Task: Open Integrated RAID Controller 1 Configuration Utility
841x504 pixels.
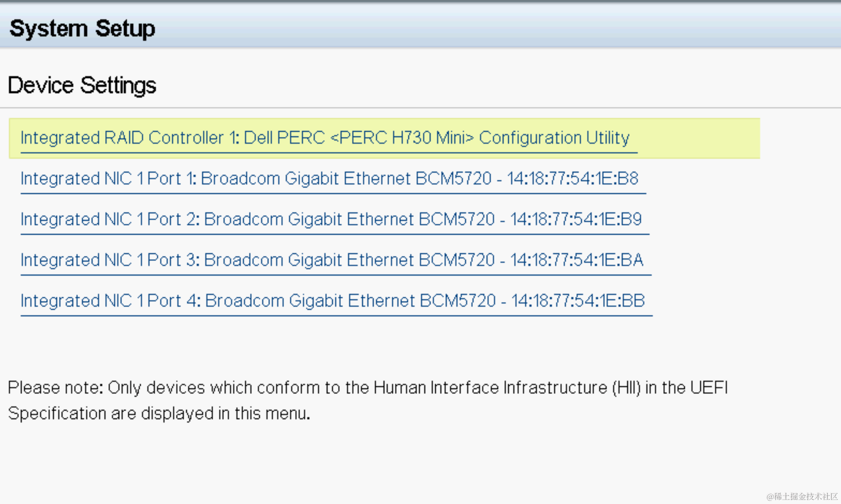Action: pos(325,138)
